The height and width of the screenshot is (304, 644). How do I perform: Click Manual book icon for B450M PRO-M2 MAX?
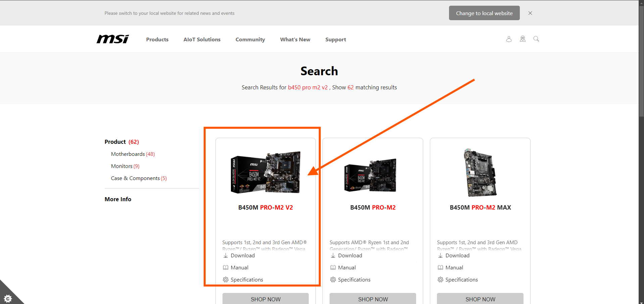coord(440,268)
